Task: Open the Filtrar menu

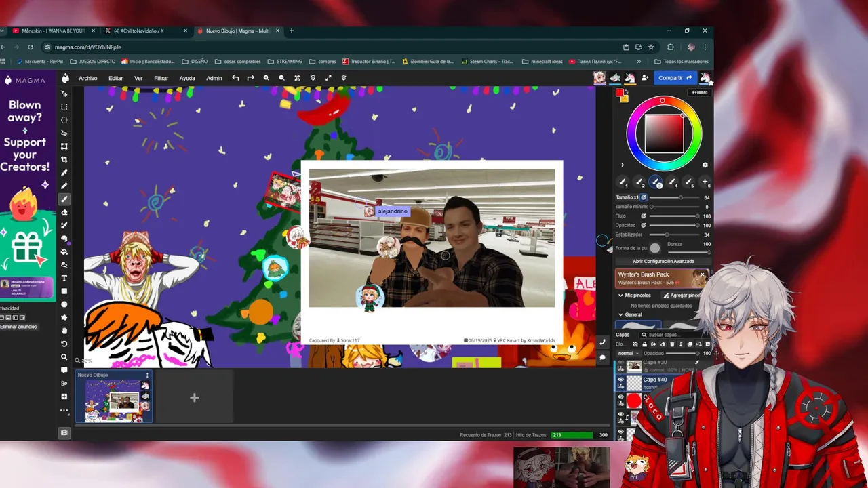Action: 161,78
